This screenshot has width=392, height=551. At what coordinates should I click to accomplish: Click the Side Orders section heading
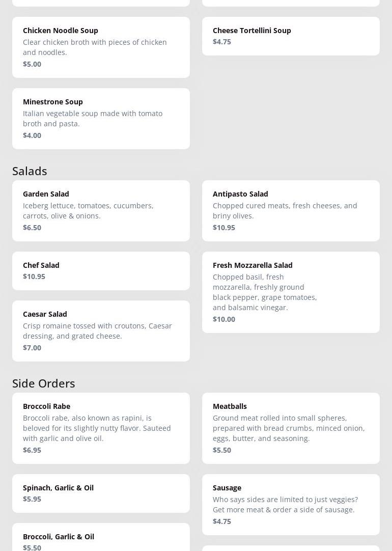tap(44, 383)
